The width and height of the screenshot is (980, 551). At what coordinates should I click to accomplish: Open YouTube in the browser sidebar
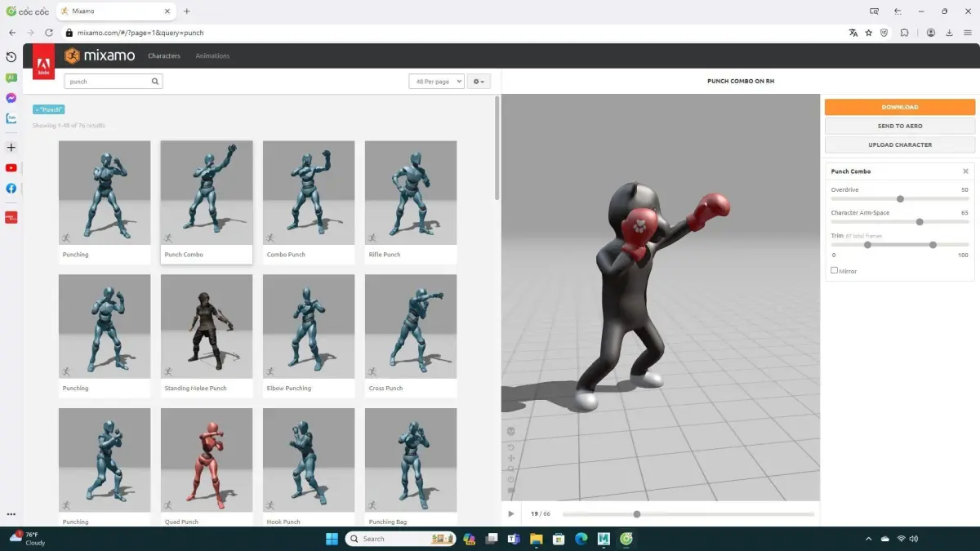(11, 168)
